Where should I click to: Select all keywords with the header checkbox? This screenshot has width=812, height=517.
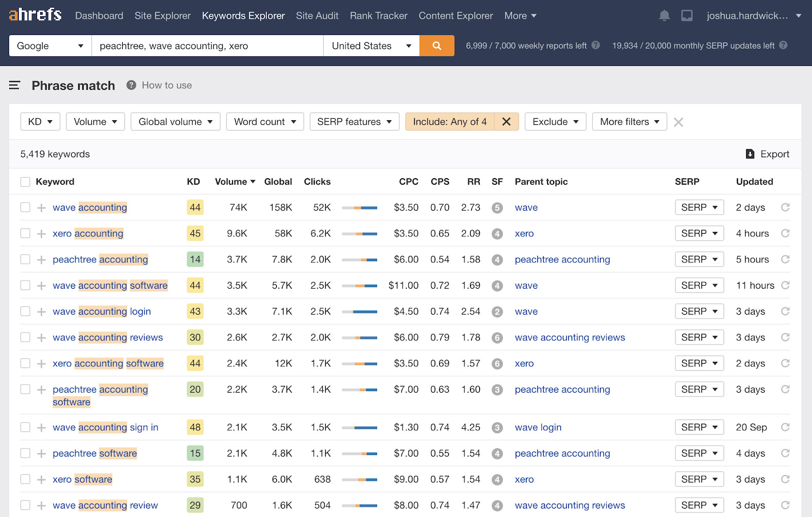pos(25,181)
